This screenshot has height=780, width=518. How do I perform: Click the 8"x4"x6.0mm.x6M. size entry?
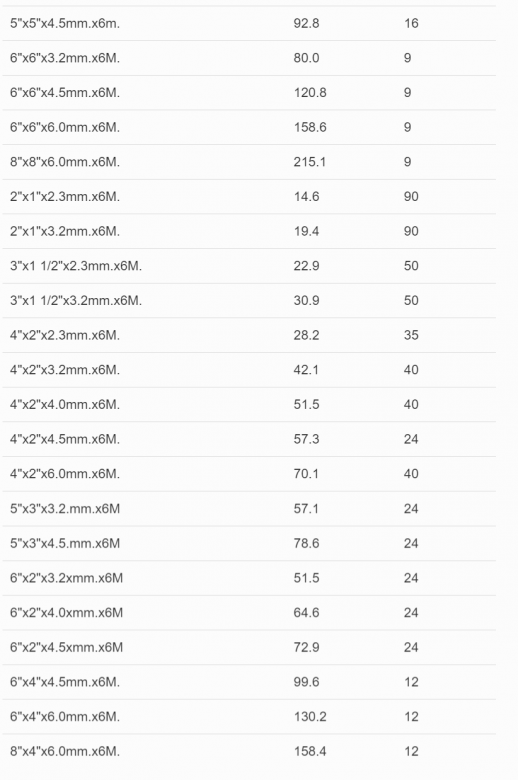pyautogui.click(x=65, y=752)
